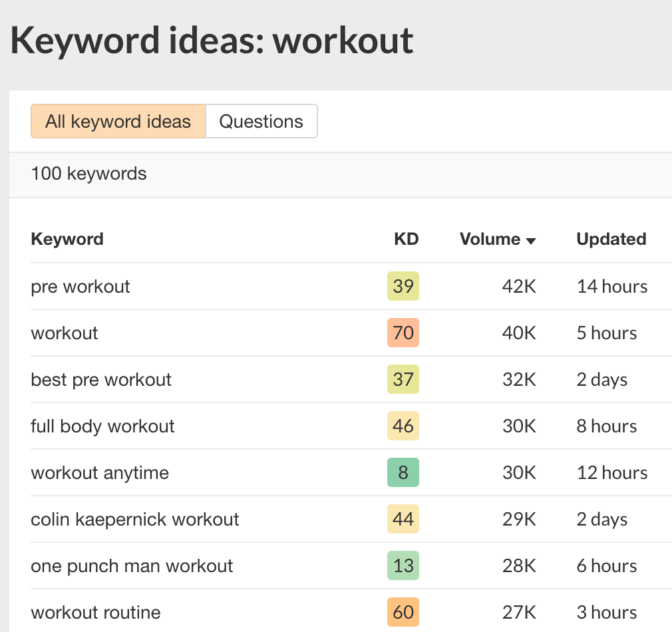The image size is (672, 632).
Task: Open the keyword 'workout'
Action: point(64,333)
